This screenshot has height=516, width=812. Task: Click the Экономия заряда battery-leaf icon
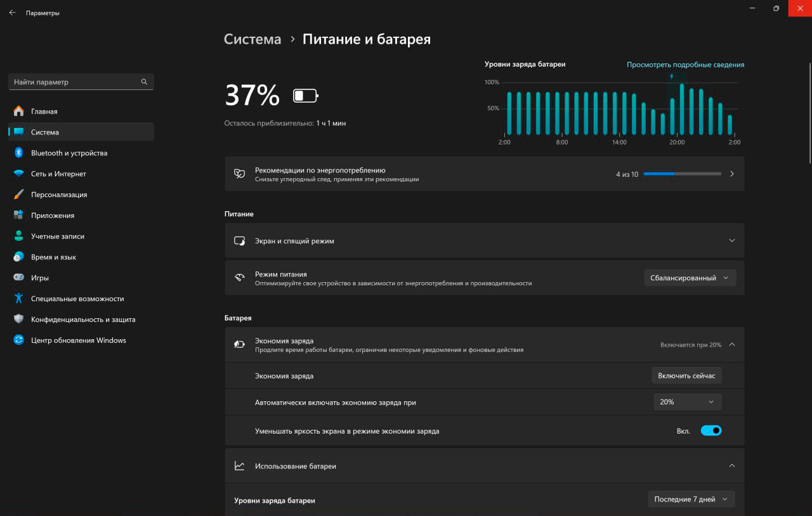coord(240,344)
